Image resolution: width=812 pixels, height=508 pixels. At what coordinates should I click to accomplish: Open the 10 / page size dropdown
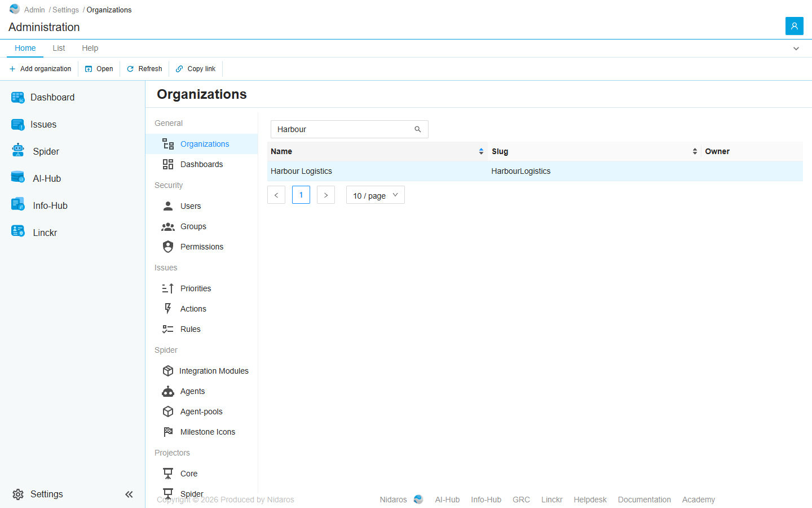tap(376, 195)
